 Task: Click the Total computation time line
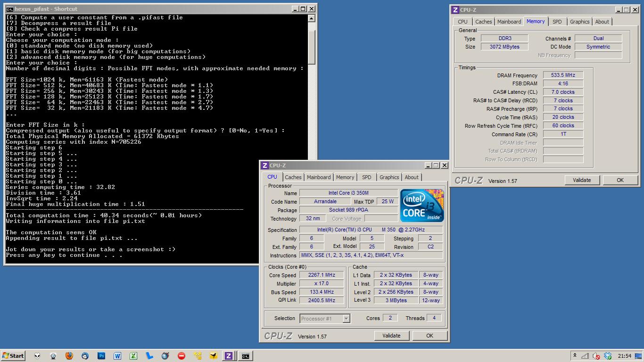click(x=104, y=215)
